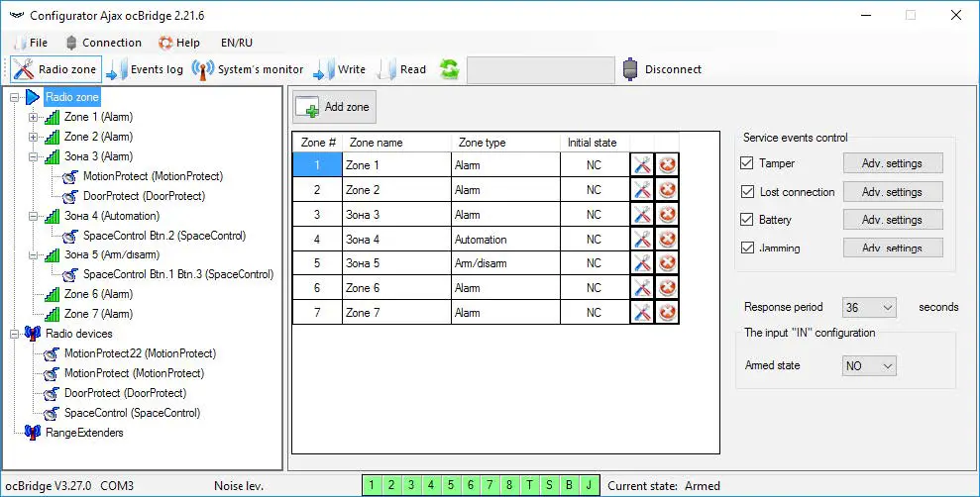Click the edit icon in Зона 5 row
980x497 pixels.
[642, 263]
